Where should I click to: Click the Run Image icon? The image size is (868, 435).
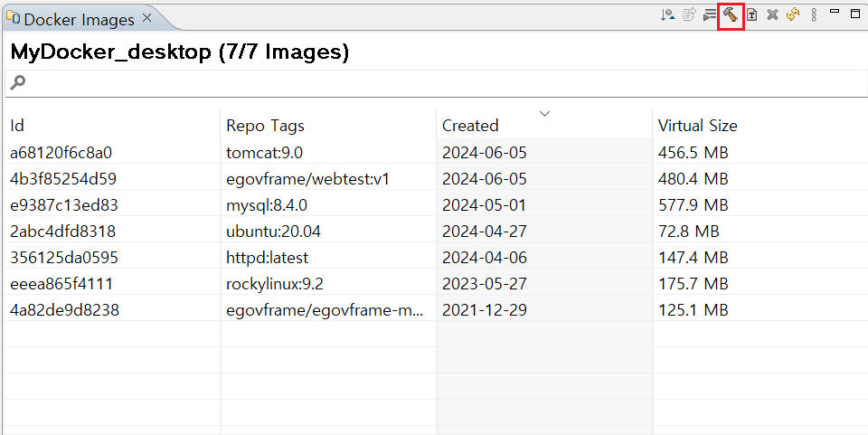pyautogui.click(x=710, y=14)
